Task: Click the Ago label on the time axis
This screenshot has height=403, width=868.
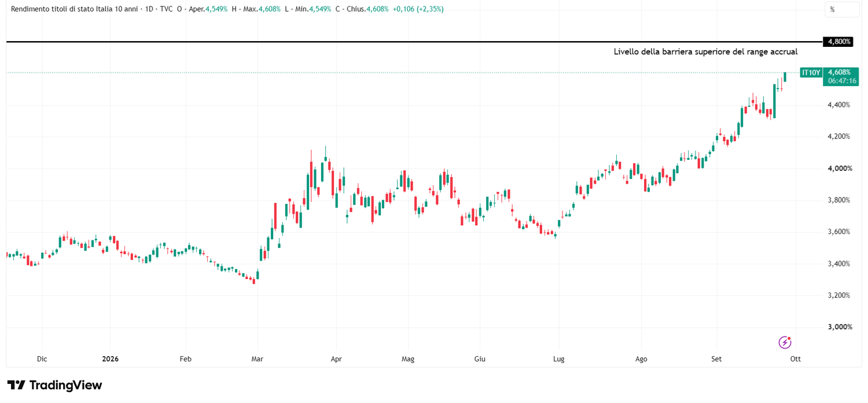Action: (x=641, y=359)
